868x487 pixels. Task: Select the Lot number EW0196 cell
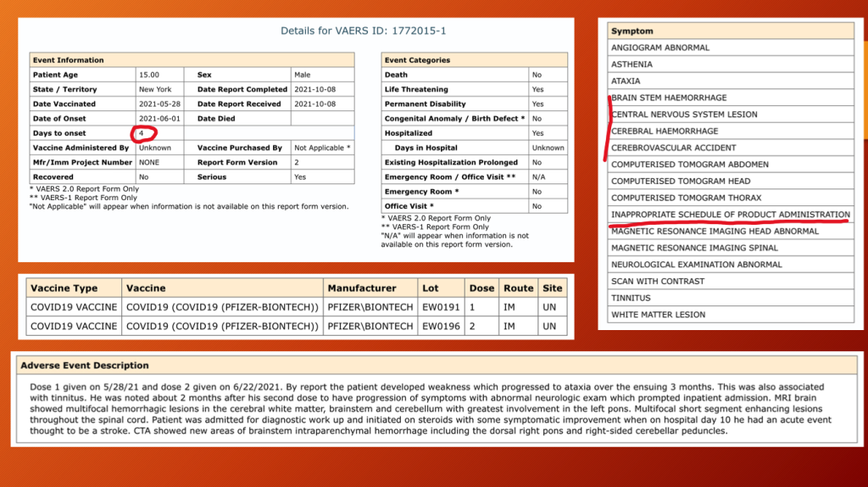coord(441,327)
